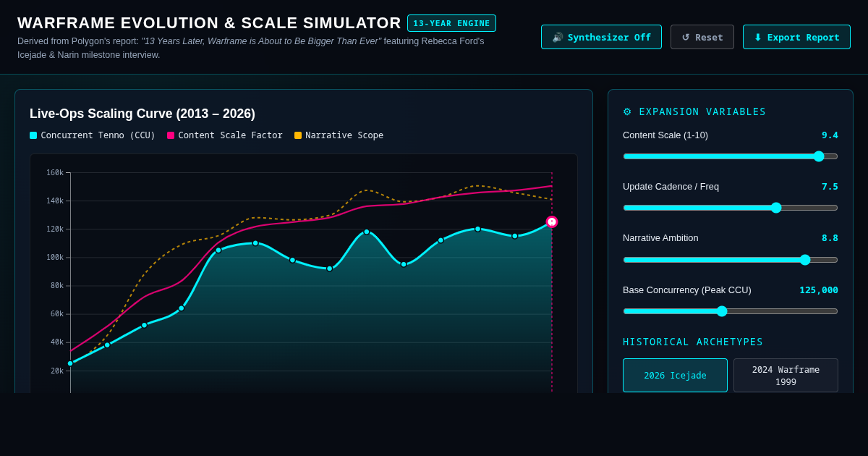Click the 7.5 Update Cadence value
This screenshot has width=868, height=456.
(x=830, y=187)
